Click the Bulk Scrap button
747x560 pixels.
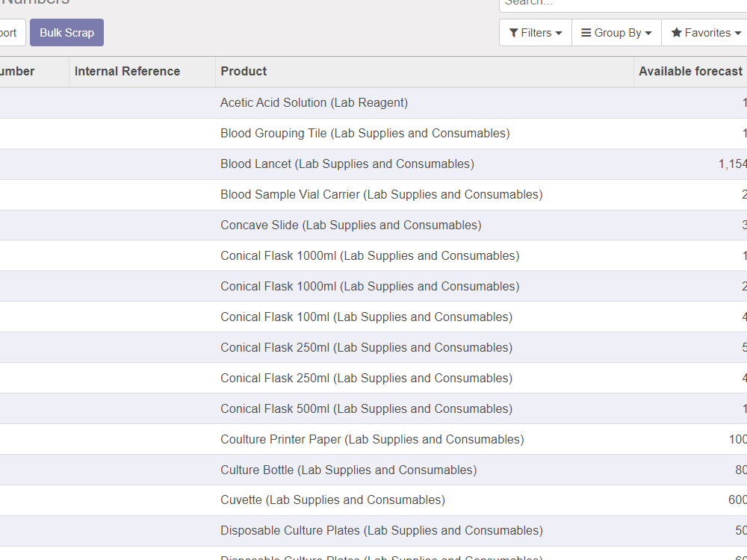pos(66,32)
